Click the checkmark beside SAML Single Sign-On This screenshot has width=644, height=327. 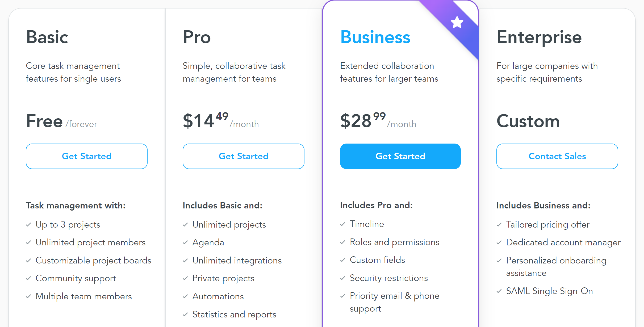click(499, 291)
